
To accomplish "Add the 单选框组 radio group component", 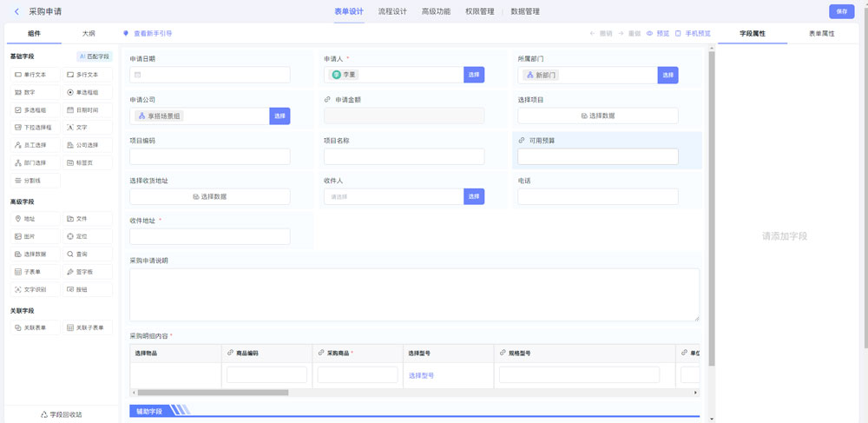I will tap(87, 92).
